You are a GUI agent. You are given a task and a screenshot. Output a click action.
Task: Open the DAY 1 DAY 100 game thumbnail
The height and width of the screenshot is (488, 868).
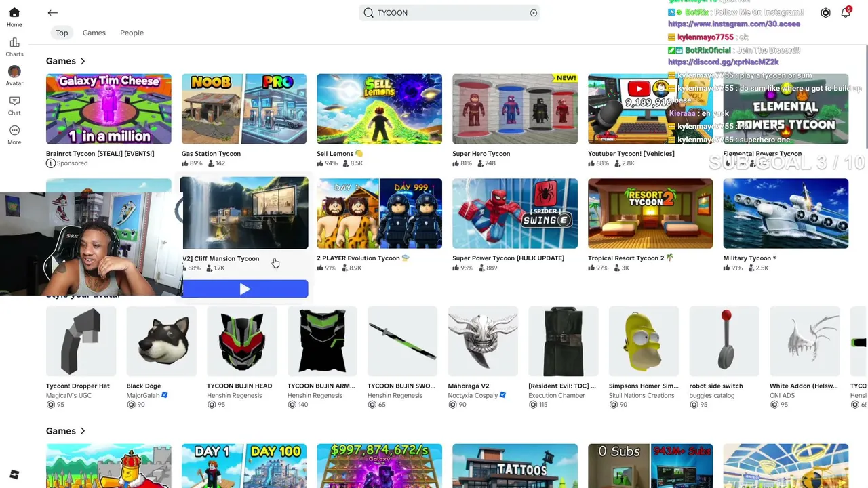(x=244, y=466)
